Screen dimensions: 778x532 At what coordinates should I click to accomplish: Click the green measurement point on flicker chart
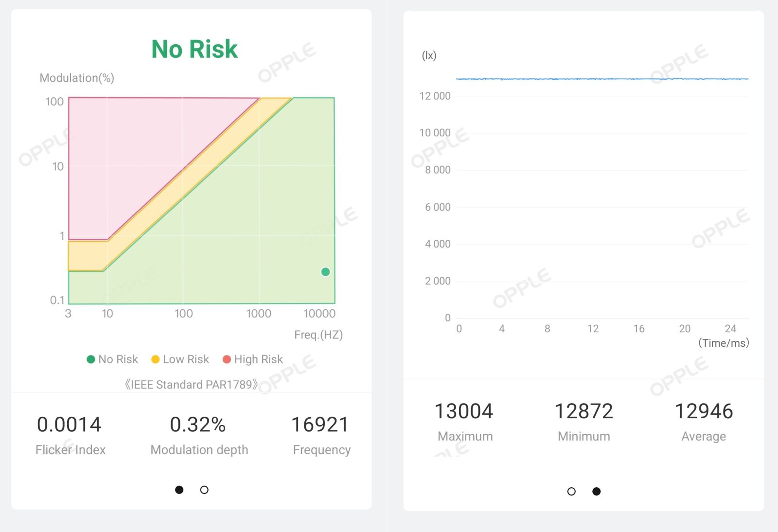pyautogui.click(x=325, y=272)
